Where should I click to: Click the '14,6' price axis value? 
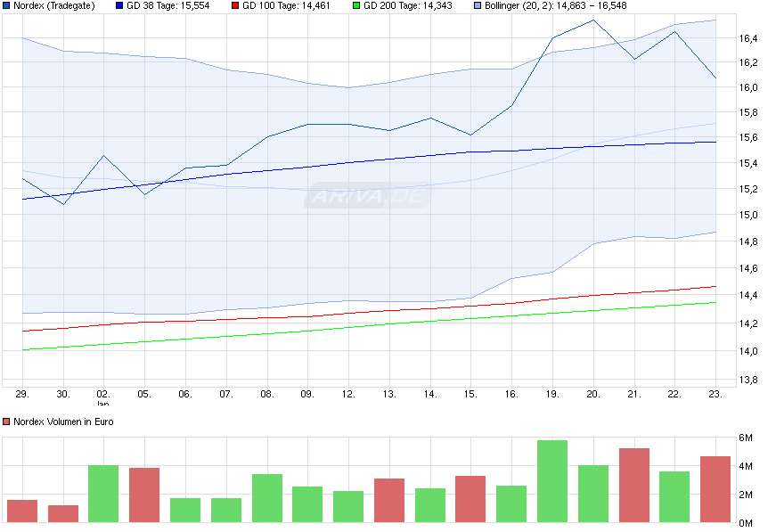point(748,268)
